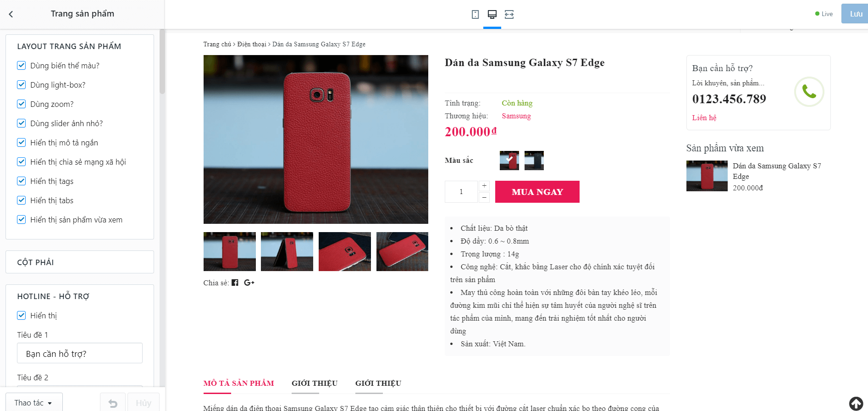Image resolution: width=868 pixels, height=411 pixels.
Task: Disable Hiển thị sản phẩm vừa xem
Action: point(21,220)
